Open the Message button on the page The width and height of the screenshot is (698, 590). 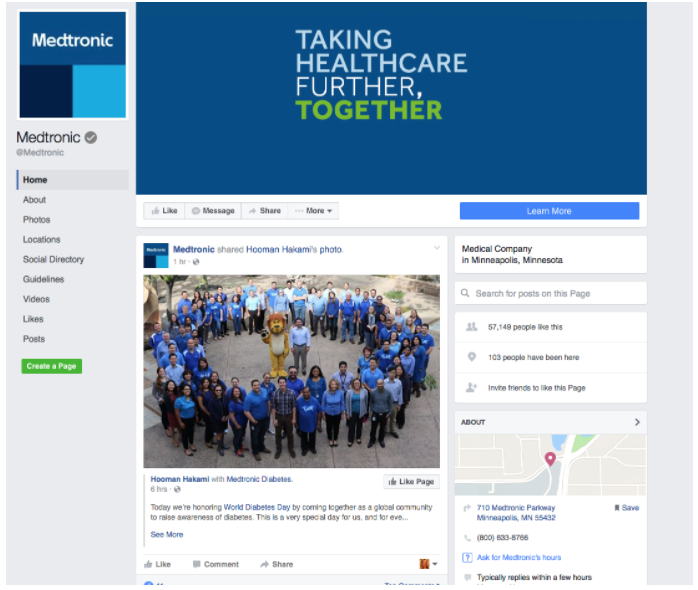[213, 211]
